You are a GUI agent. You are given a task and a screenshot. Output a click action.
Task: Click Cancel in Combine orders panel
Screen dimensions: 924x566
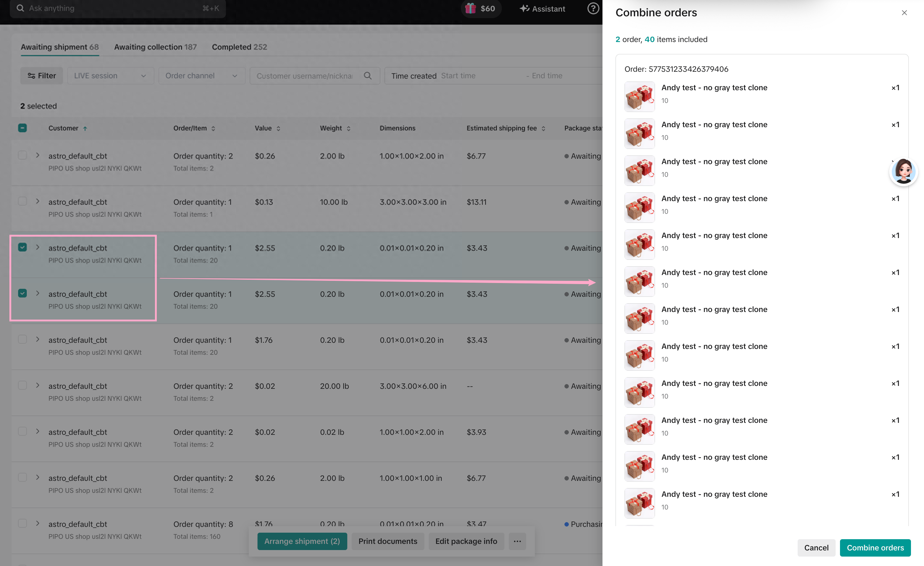[816, 548]
